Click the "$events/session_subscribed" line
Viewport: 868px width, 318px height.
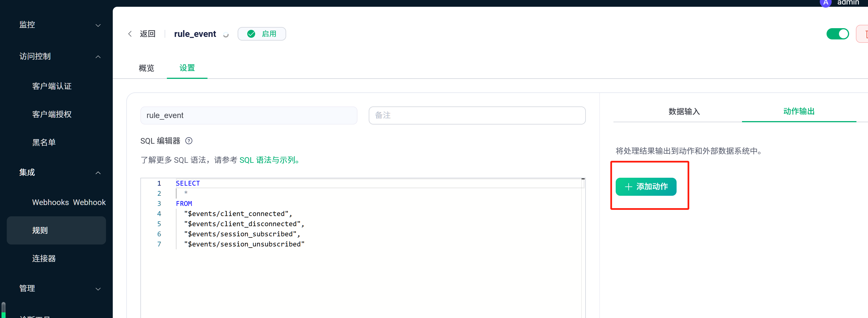click(242, 234)
